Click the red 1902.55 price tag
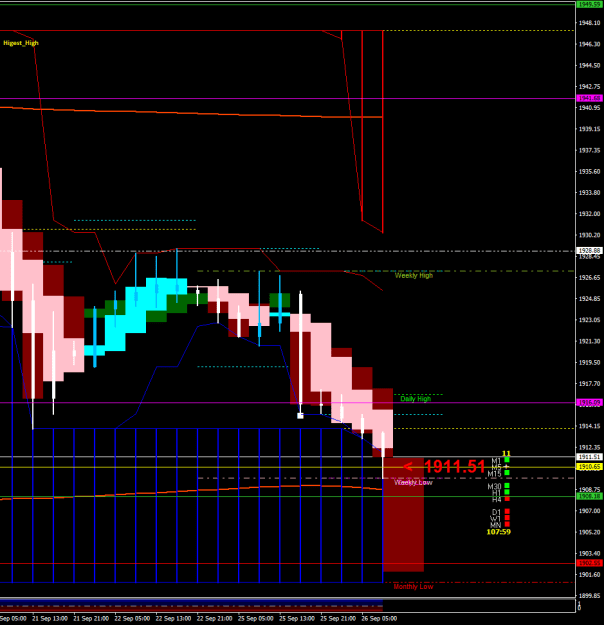604x625 pixels. point(590,563)
